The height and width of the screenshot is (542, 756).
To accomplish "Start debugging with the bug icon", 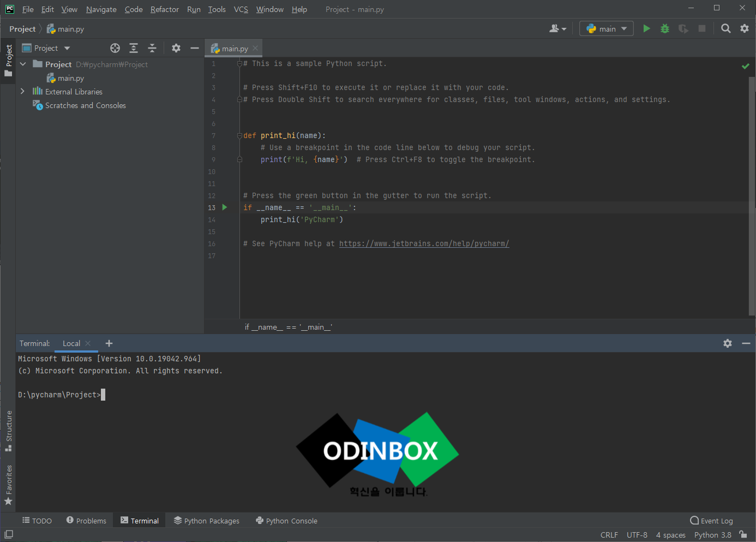I will pyautogui.click(x=665, y=28).
